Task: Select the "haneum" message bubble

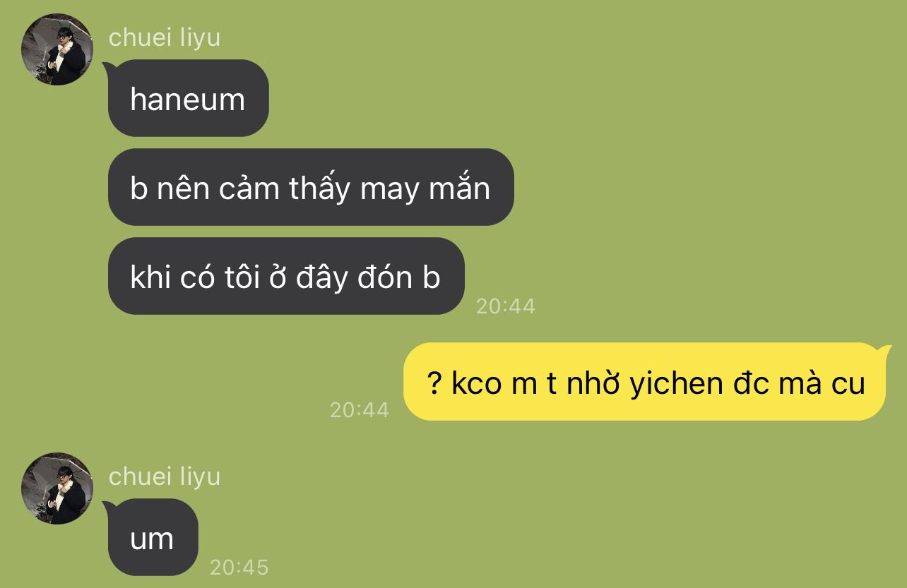Action: tap(188, 98)
